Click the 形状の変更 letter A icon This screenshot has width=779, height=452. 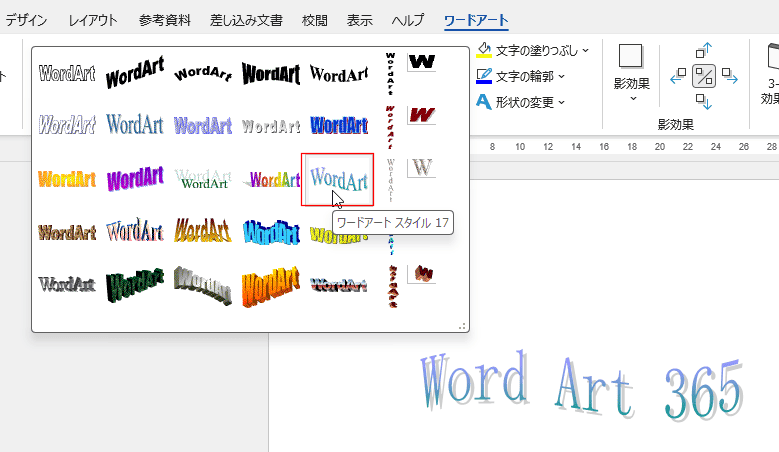point(484,102)
